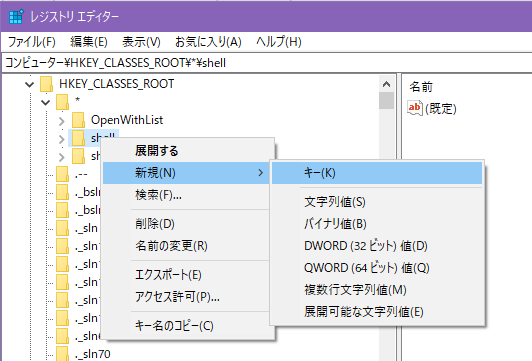The image size is (532, 361).
Task: Click the folder icon beside ._sln70
Action: (62, 354)
